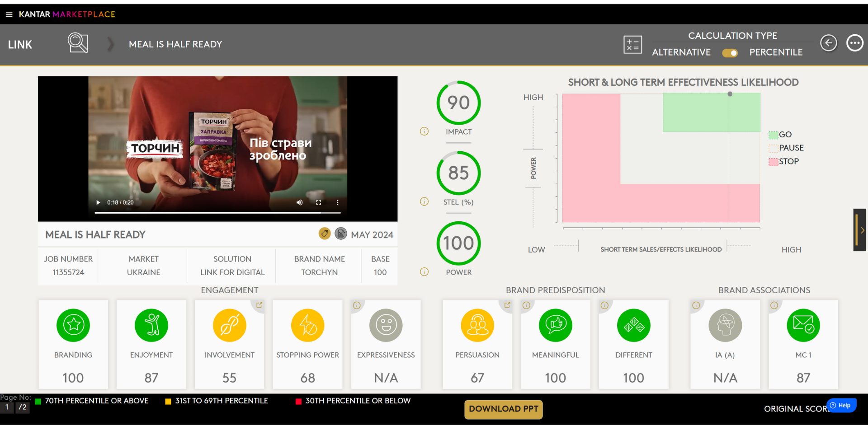Screen dimensions: 868x430
Task: Open the three-dots more options circle
Action: [x=854, y=43]
